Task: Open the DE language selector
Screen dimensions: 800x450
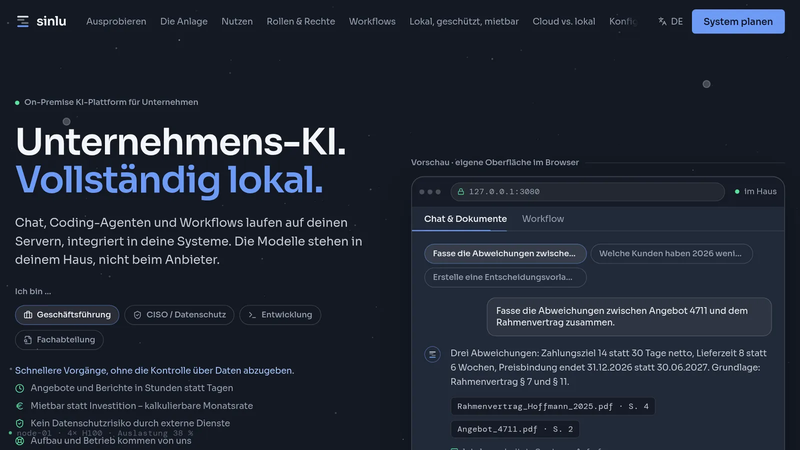Action: (677, 21)
